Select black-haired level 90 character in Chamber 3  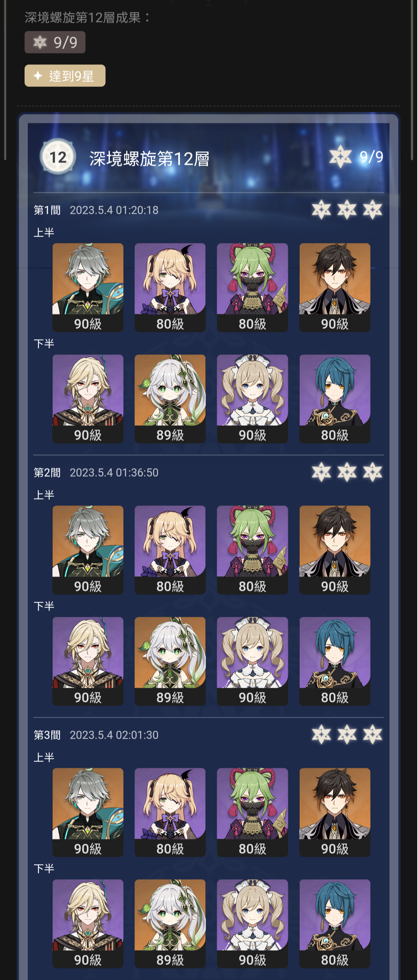tap(335, 812)
